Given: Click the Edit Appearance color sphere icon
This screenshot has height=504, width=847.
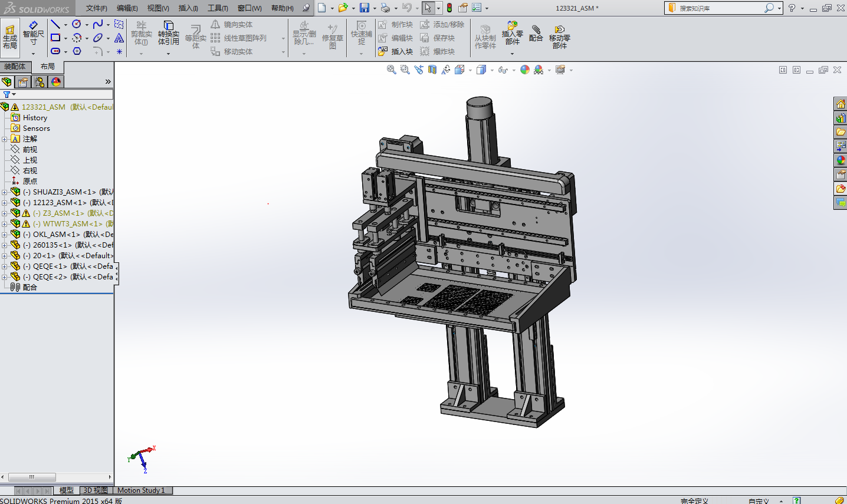Looking at the screenshot, I should click(x=524, y=70).
